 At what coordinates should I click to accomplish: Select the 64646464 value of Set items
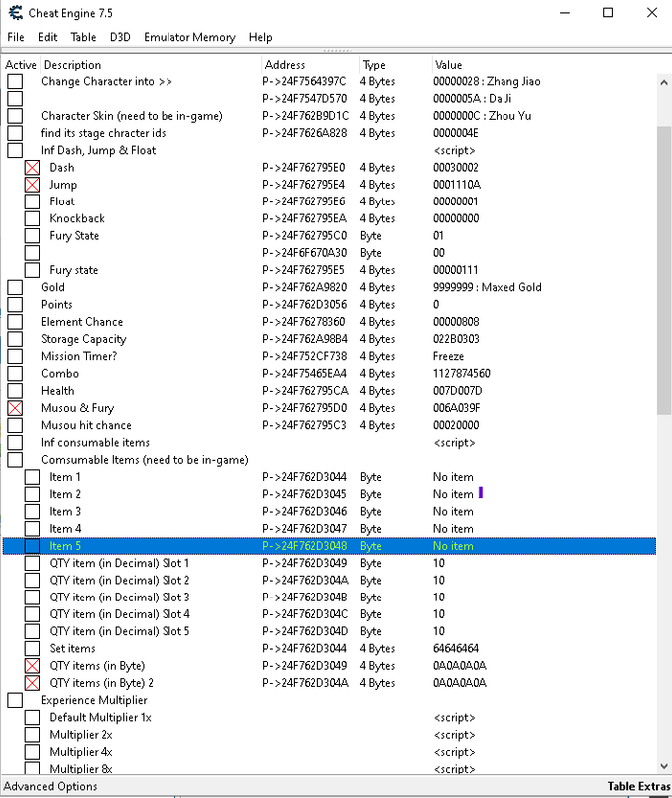coord(456,649)
